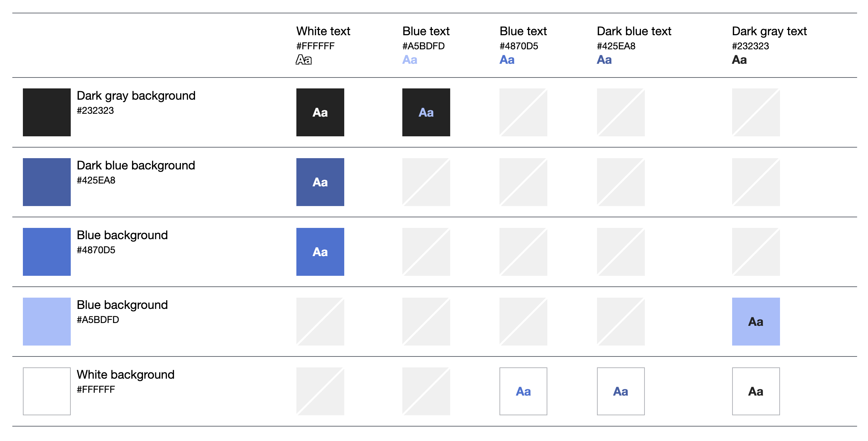The height and width of the screenshot is (441, 868).
Task: Pick the Blue background #4870D5 row swatch
Action: click(x=47, y=252)
